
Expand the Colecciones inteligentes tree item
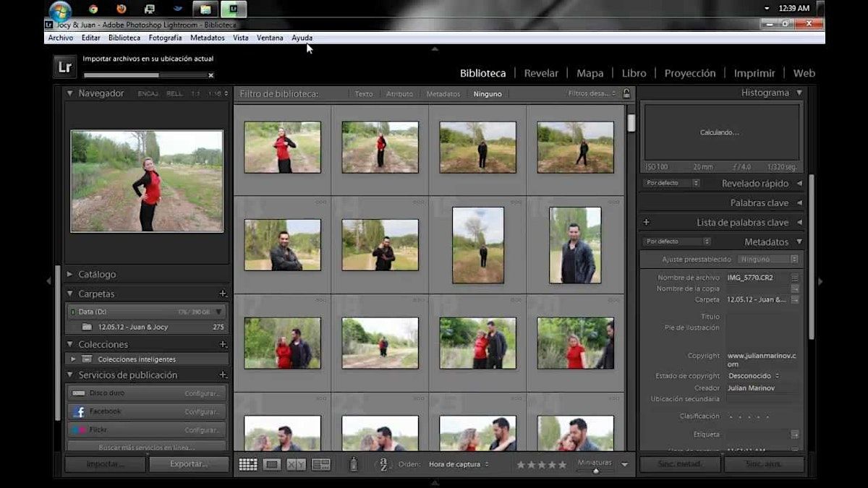coord(73,359)
